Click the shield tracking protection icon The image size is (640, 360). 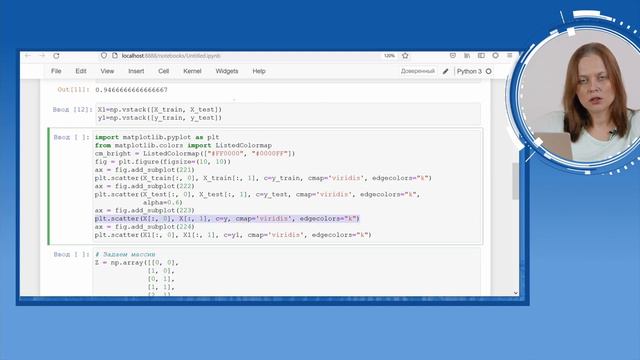[104, 56]
